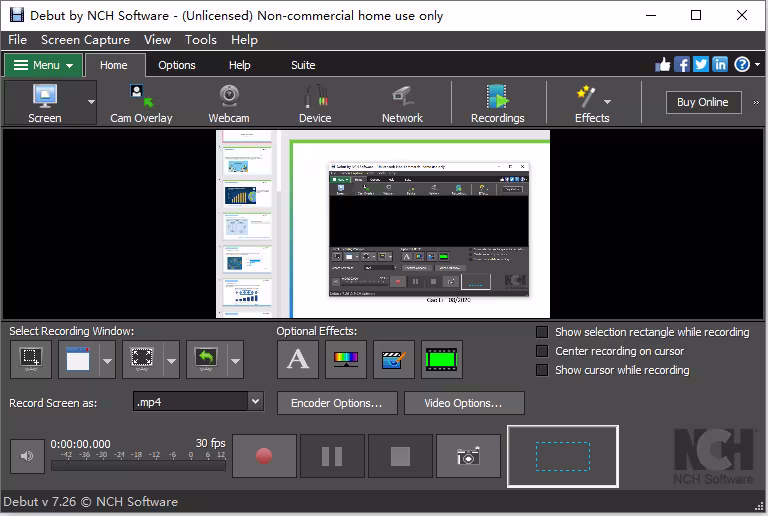Click the dashed selection preview box
This screenshot has width=768, height=516.
click(563, 456)
